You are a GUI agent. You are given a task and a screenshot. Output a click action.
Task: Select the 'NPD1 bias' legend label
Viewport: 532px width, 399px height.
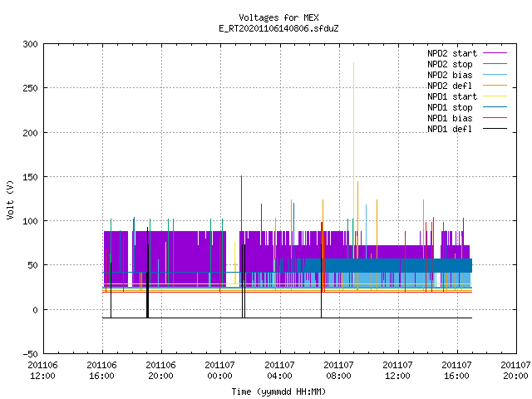[x=450, y=118]
